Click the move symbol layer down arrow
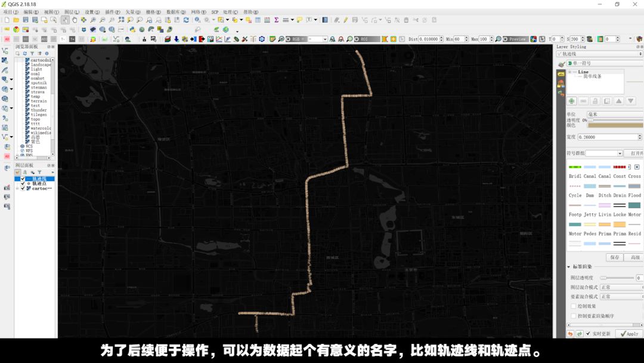Image resolution: width=644 pixels, height=363 pixels. tap(631, 101)
